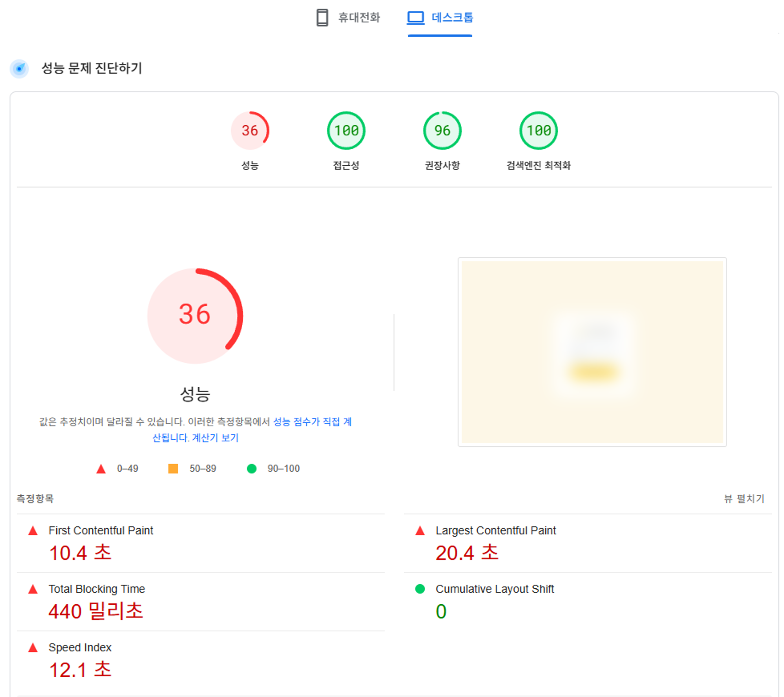Click the red triangle beside Total Blocking Time
The image size is (784, 697).
(x=33, y=589)
